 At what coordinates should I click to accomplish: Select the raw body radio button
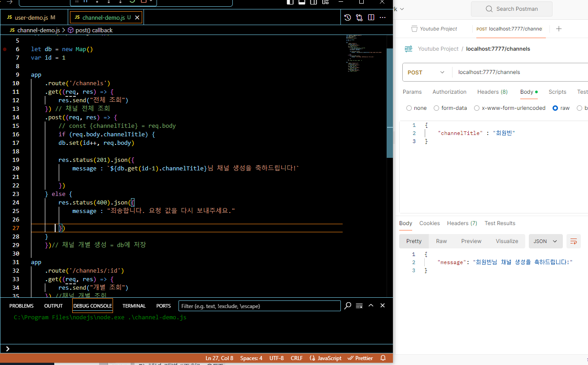[555, 108]
